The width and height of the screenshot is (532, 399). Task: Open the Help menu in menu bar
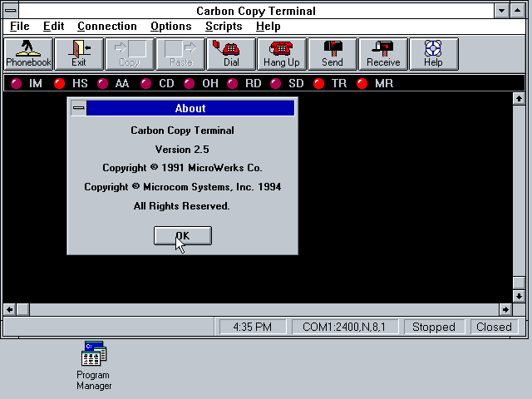coord(268,27)
